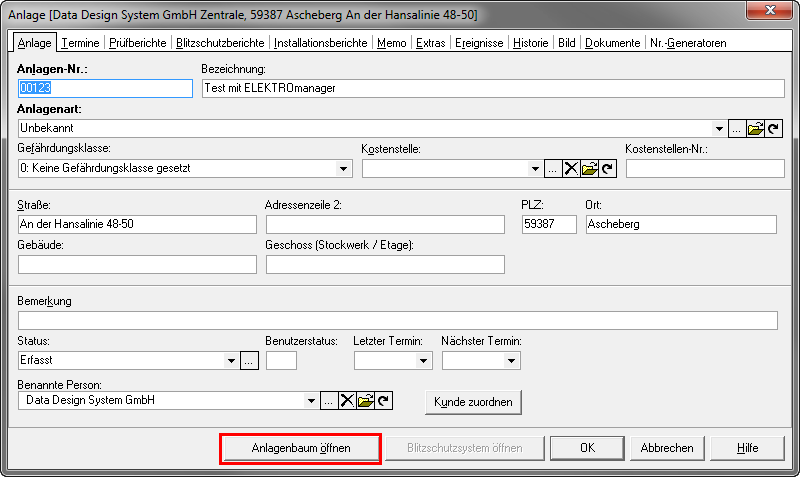Open the Letzter Termin date dropdown

[423, 361]
